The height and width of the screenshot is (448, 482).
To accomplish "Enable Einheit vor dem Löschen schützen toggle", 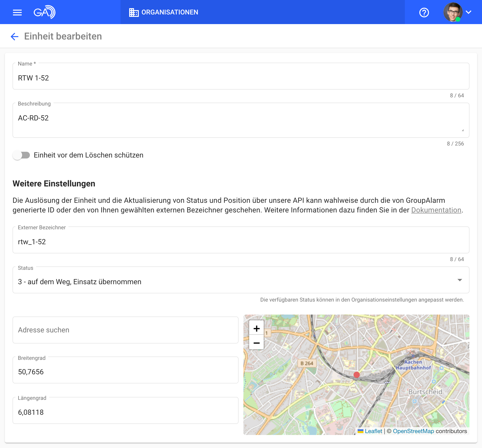I will (21, 155).
